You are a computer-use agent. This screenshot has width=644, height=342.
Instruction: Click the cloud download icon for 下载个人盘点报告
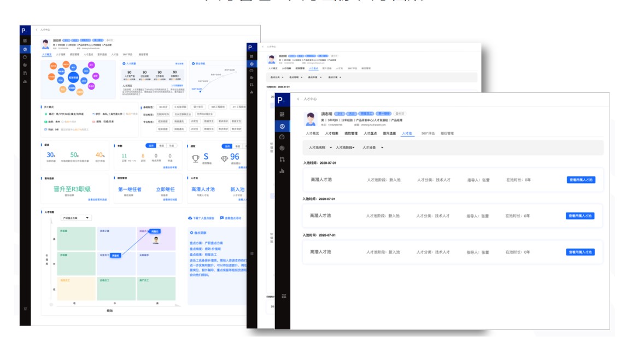pyautogui.click(x=190, y=218)
